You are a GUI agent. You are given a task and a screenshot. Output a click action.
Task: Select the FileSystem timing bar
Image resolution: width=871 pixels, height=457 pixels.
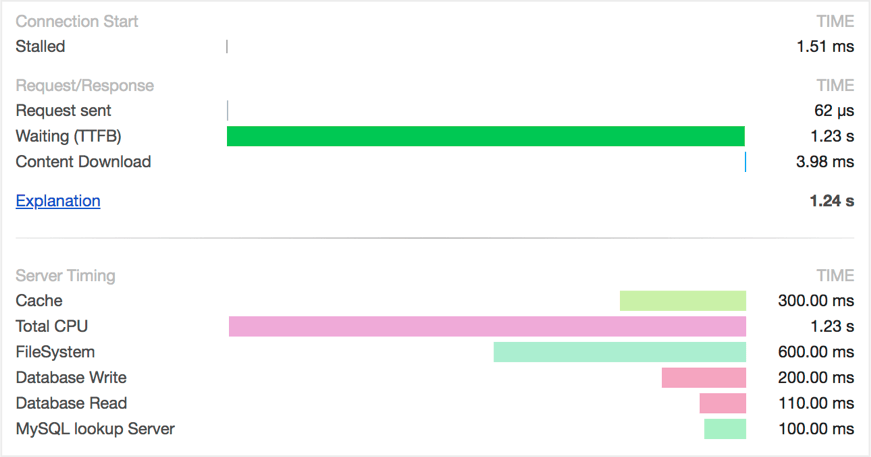pyautogui.click(x=620, y=352)
